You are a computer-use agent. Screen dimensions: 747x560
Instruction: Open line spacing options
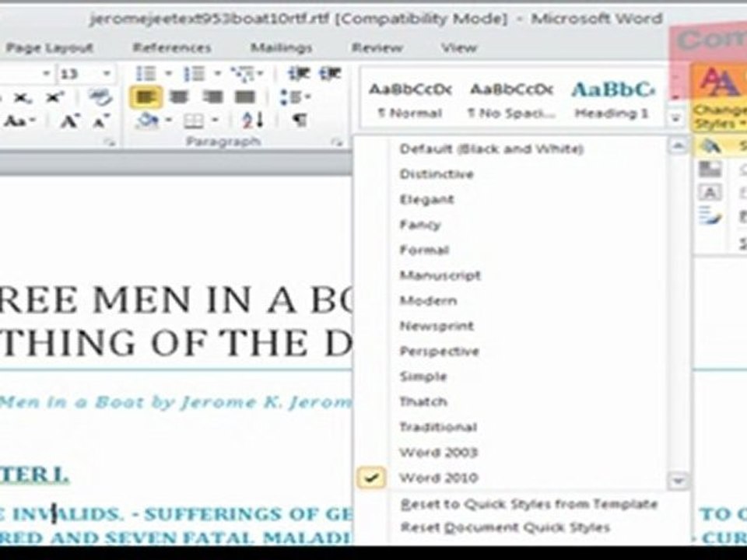pyautogui.click(x=294, y=98)
